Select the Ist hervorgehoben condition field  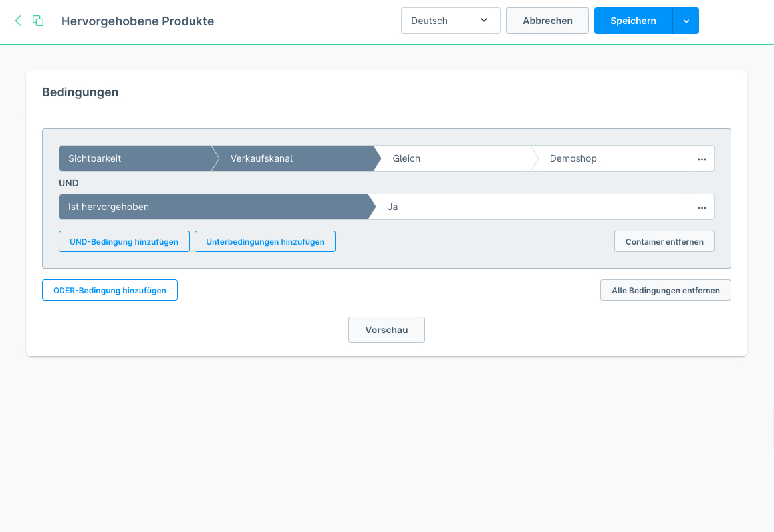[x=213, y=207]
